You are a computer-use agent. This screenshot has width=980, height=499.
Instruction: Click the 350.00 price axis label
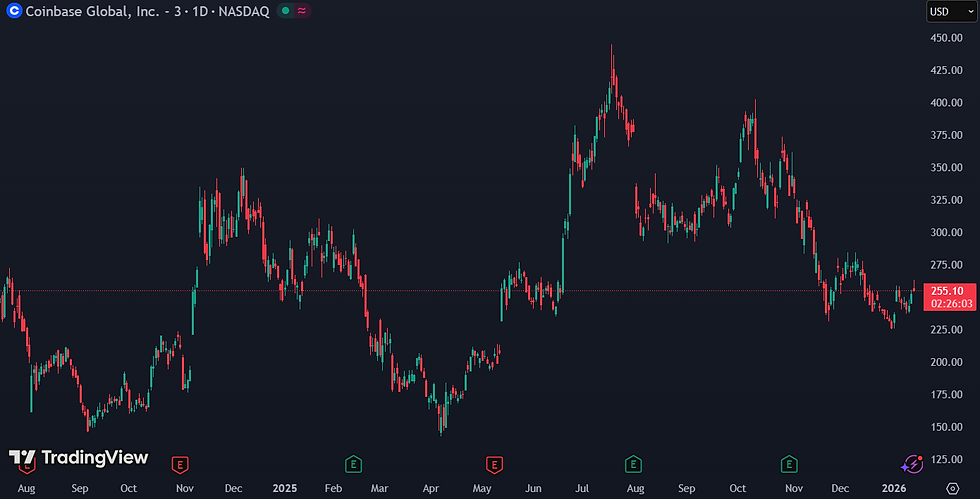[946, 168]
